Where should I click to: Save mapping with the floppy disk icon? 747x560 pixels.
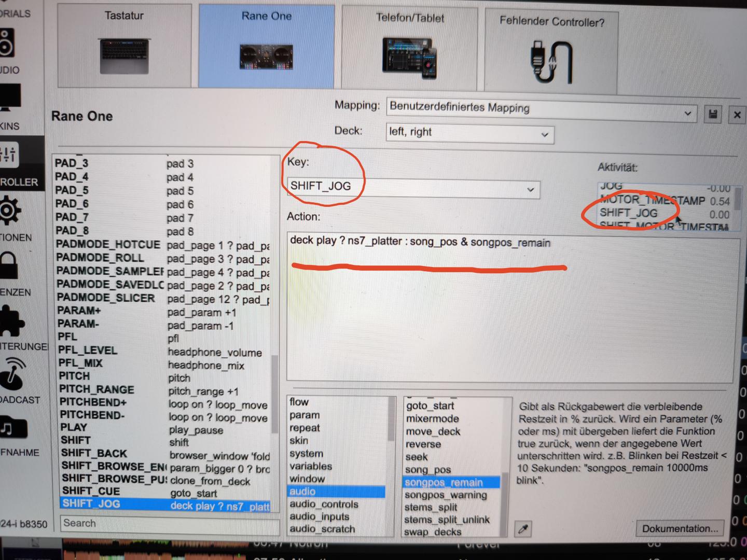(713, 114)
